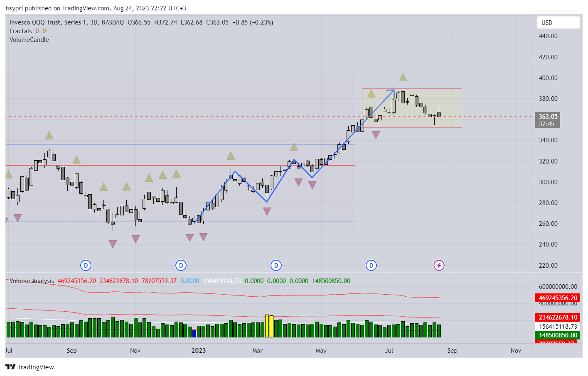The width and height of the screenshot is (588, 376).
Task: Click the 220.00 price axis label
Action: (548, 265)
